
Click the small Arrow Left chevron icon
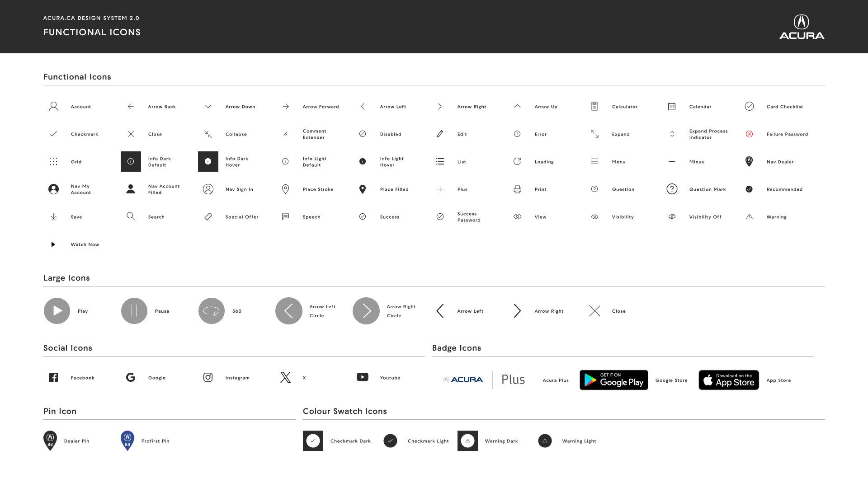[x=363, y=107]
